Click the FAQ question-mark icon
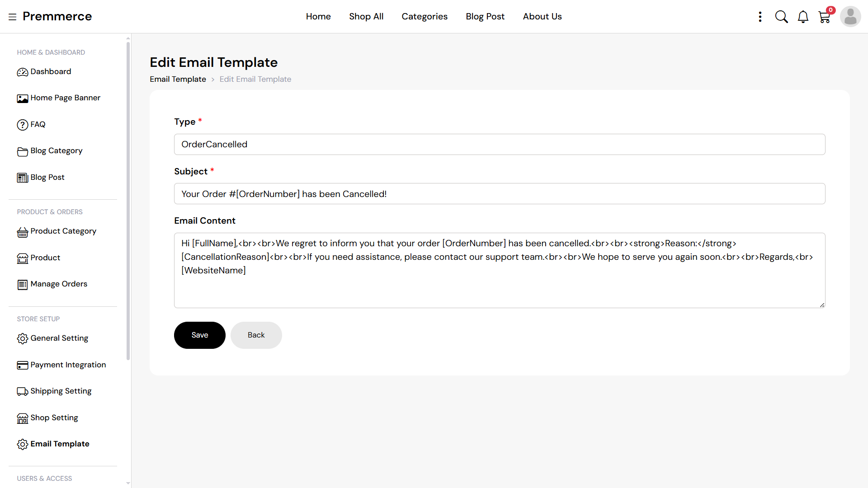868x488 pixels. (x=22, y=125)
